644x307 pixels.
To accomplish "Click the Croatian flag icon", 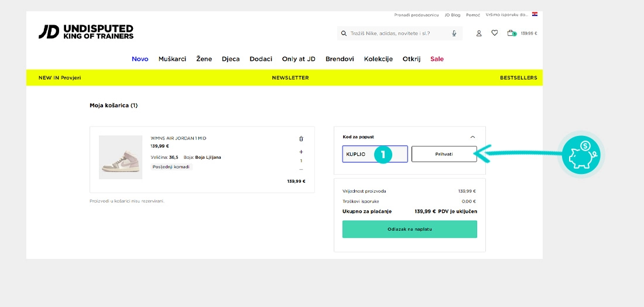I will coord(535,15).
